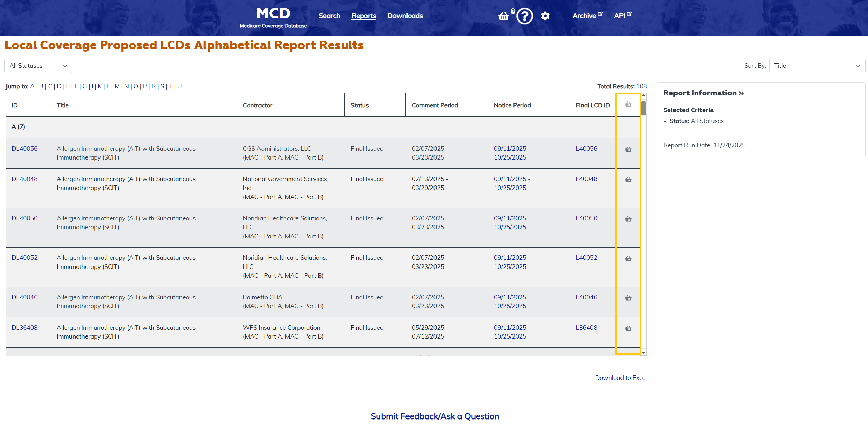Add DL36408 row to basket
The height and width of the screenshot is (426, 868).
click(x=628, y=328)
